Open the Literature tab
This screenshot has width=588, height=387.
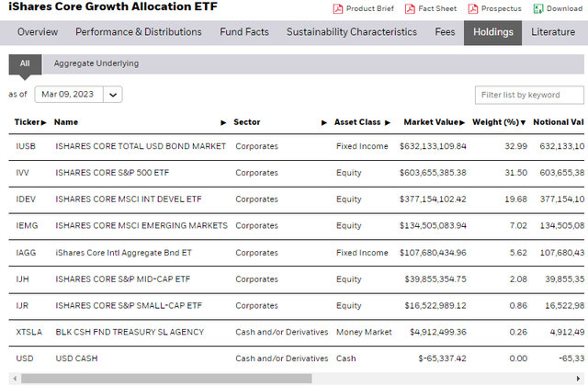point(553,32)
